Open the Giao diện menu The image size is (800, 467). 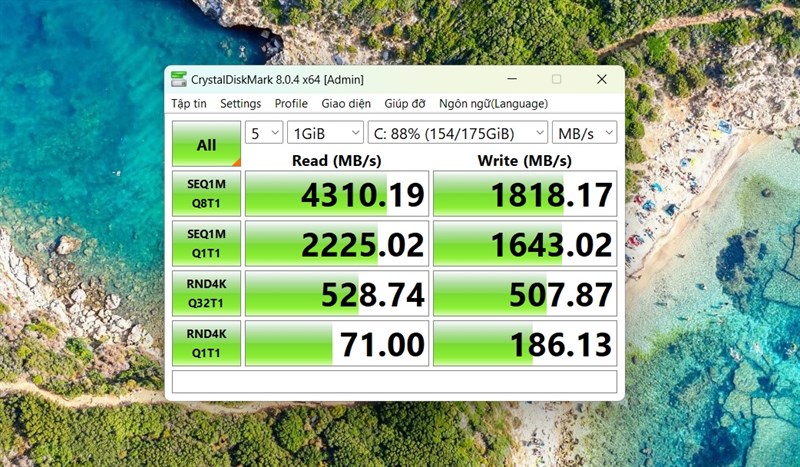pos(346,104)
